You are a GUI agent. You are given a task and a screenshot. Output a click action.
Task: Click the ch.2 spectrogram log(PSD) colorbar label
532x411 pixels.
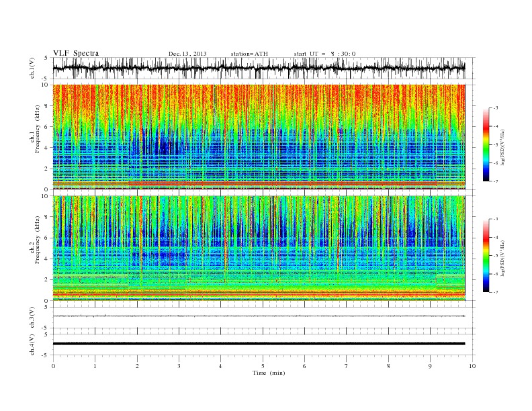[502, 258]
